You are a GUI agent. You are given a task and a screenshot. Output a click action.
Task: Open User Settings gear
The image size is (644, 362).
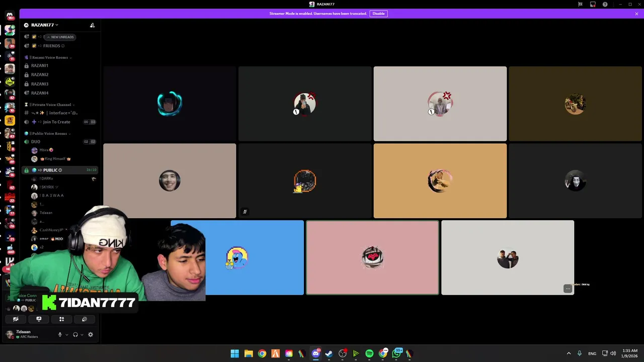[91, 335]
